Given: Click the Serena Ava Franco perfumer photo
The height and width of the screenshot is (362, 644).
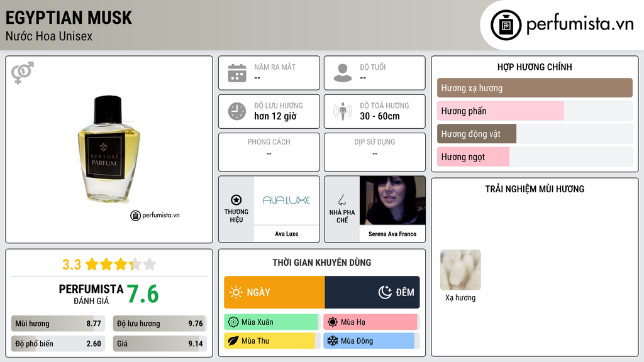Looking at the screenshot, I should [392, 200].
